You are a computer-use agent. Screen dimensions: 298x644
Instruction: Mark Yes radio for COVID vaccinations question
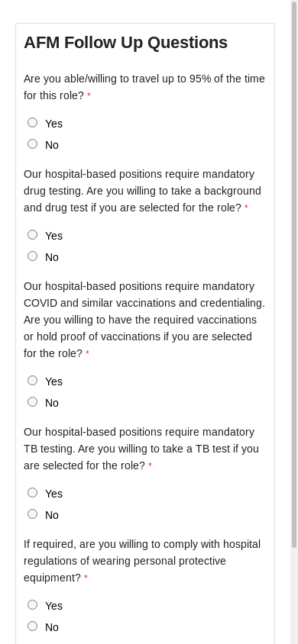[x=32, y=380]
